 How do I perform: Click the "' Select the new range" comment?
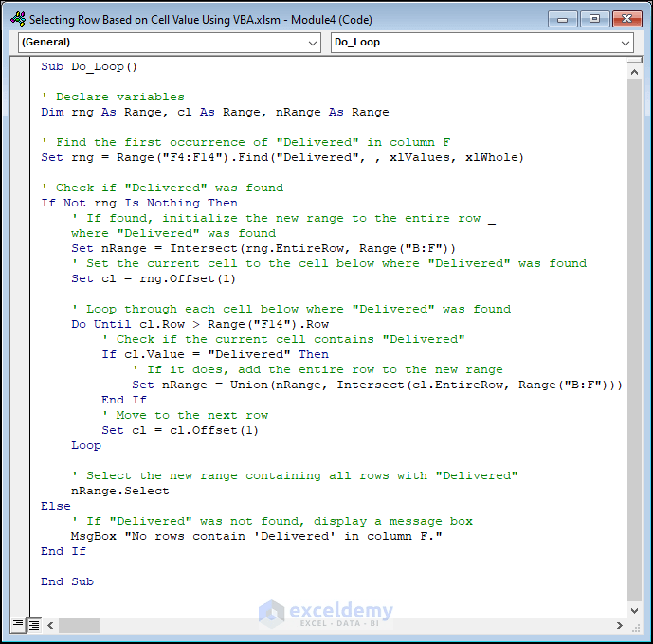coord(295,475)
